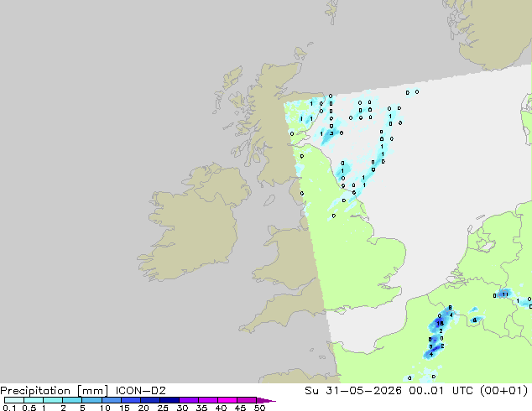Click the 45–50 mm legend swatch
Viewport: 532px width, 411px height.
pos(247,400)
